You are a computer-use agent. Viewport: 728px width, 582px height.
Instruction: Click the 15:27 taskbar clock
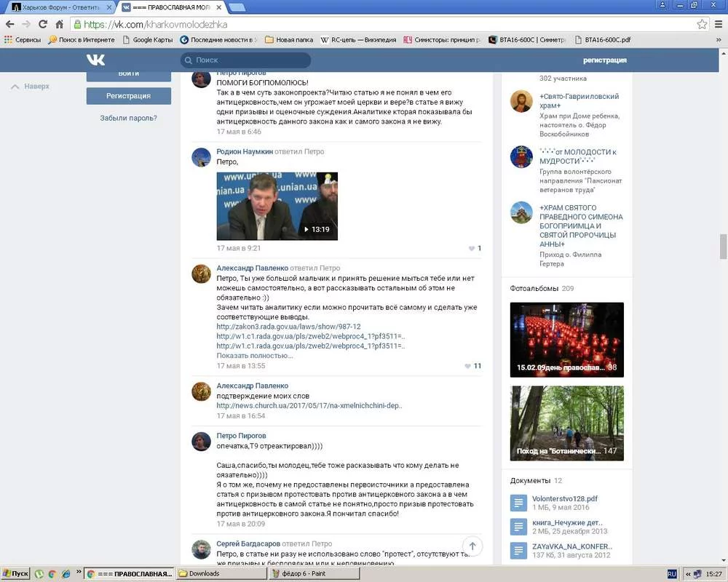tap(713, 574)
